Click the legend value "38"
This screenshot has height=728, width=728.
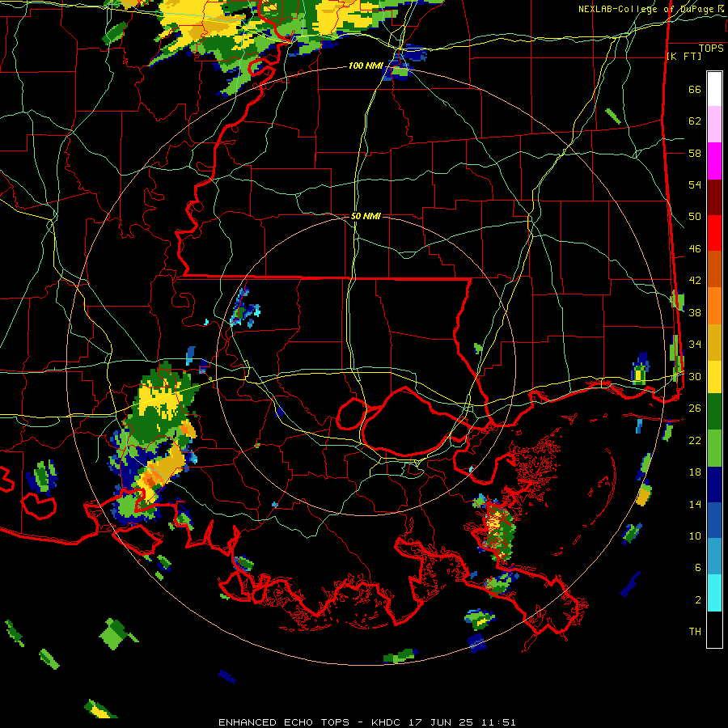(695, 312)
